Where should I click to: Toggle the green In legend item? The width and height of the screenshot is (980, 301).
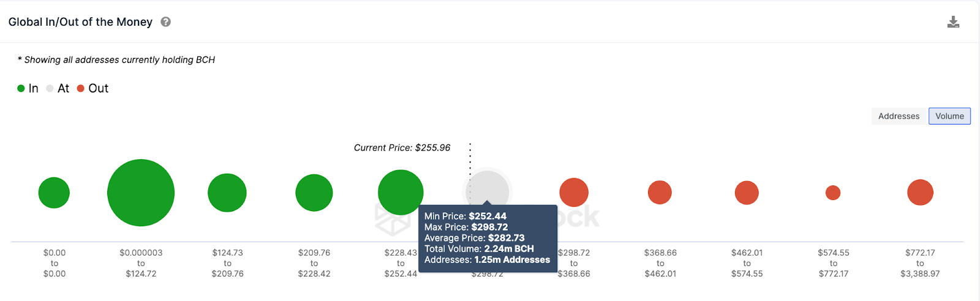(x=28, y=89)
